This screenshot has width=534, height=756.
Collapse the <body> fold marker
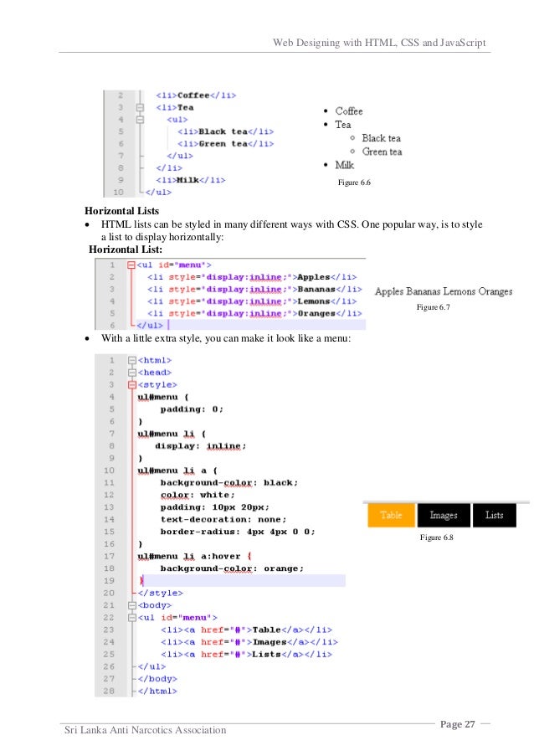pyautogui.click(x=132, y=605)
